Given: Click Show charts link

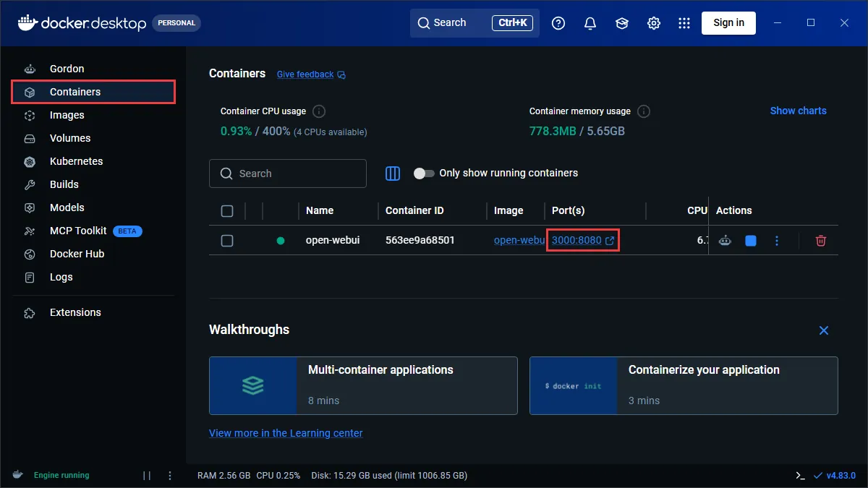Looking at the screenshot, I should tap(798, 111).
